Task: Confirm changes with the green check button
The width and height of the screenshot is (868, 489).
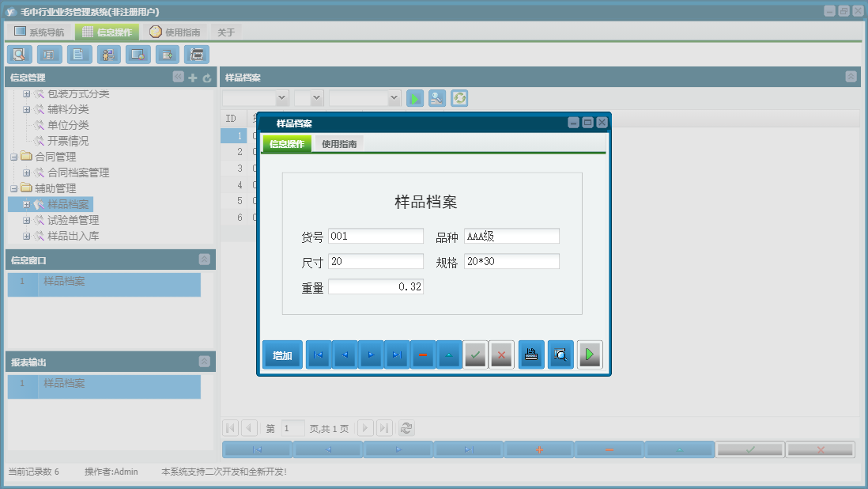Action: point(475,354)
